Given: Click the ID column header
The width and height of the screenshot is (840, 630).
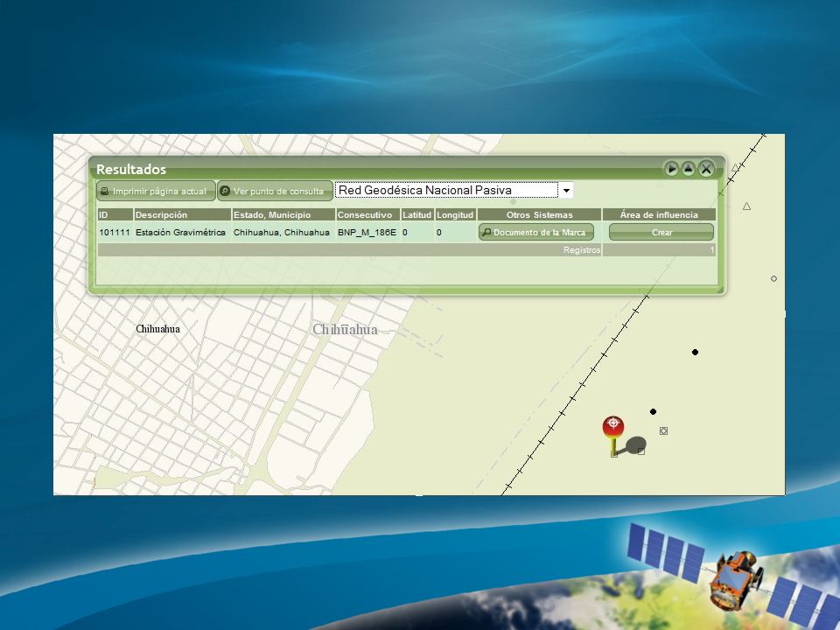Looking at the screenshot, I should pos(115,215).
